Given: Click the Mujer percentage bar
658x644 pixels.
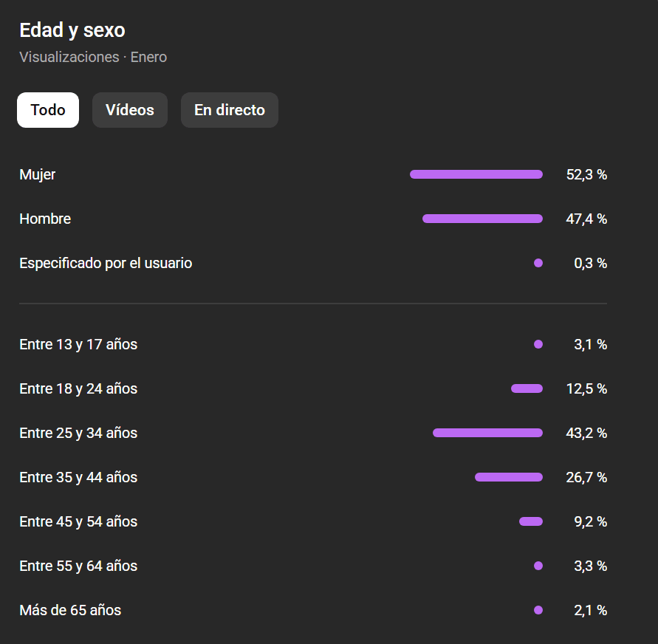Looking at the screenshot, I should pyautogui.click(x=476, y=174).
